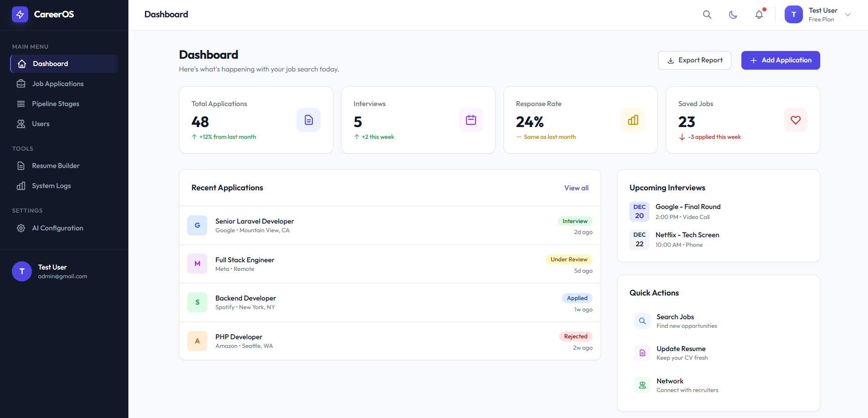Viewport: 868px width, 418px height.
Task: Follow the View all link in Recent Applications
Action: point(576,188)
